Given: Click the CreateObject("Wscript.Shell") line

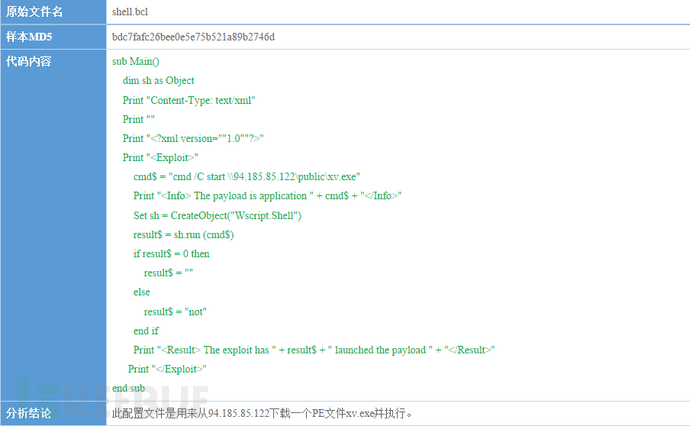Looking at the screenshot, I should coord(217,216).
